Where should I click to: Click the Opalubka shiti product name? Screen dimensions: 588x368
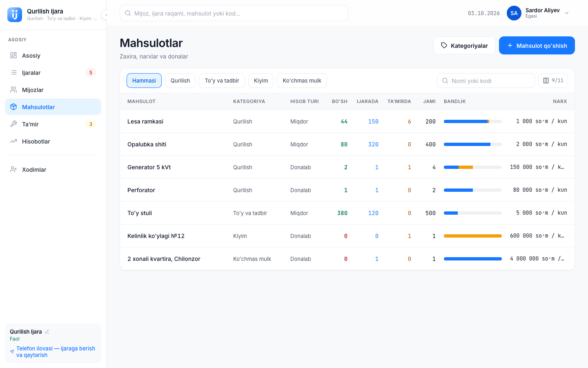[x=147, y=144]
